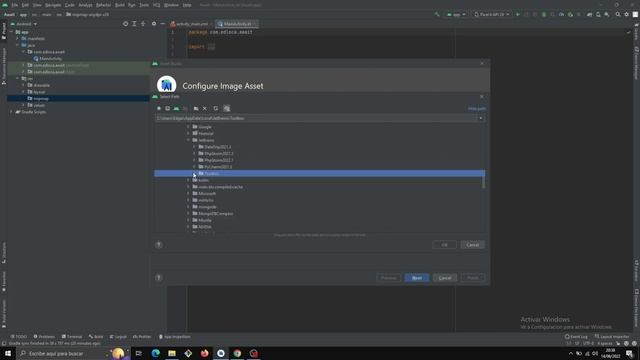The width and height of the screenshot is (640, 360).
Task: Click the help icon in Select Path dialog
Action: (x=159, y=245)
